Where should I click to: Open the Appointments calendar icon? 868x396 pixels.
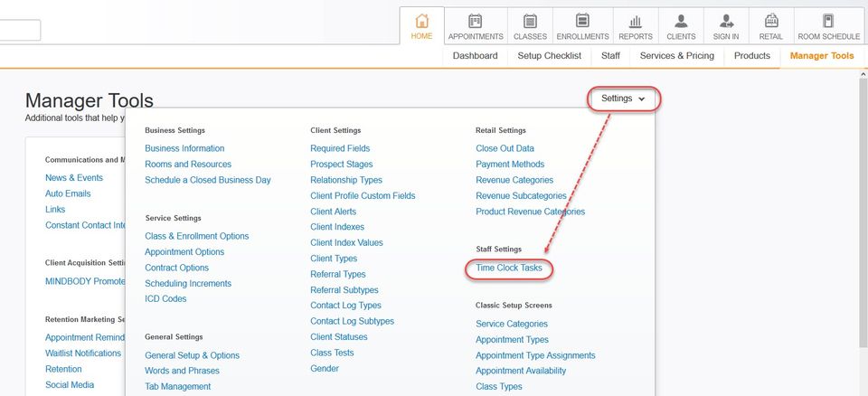[x=475, y=22]
